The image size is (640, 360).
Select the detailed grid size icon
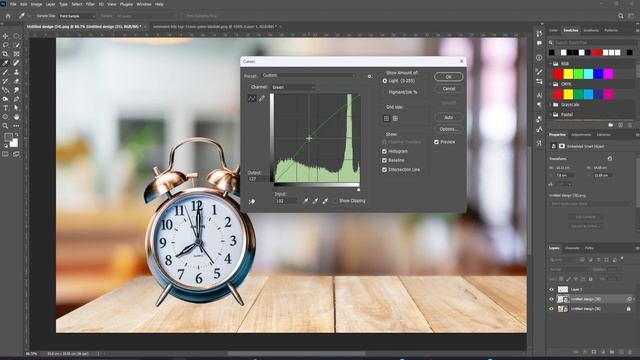click(395, 118)
